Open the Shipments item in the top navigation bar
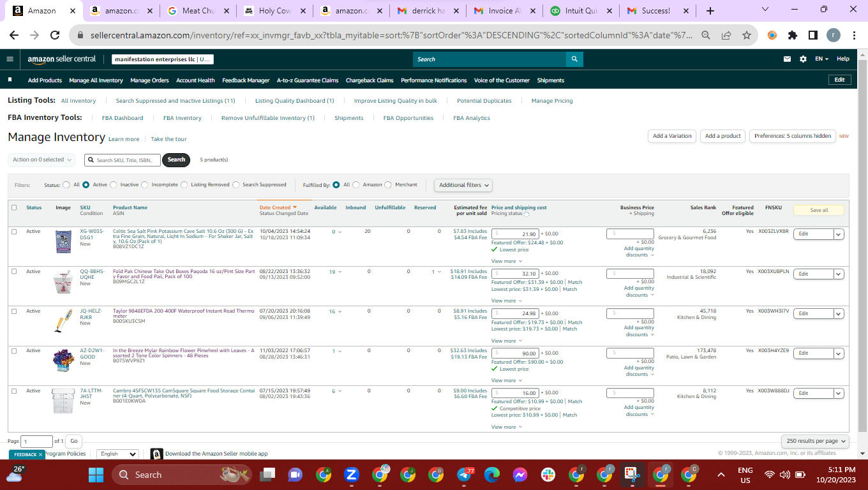Image resolution: width=868 pixels, height=490 pixels. click(x=550, y=80)
